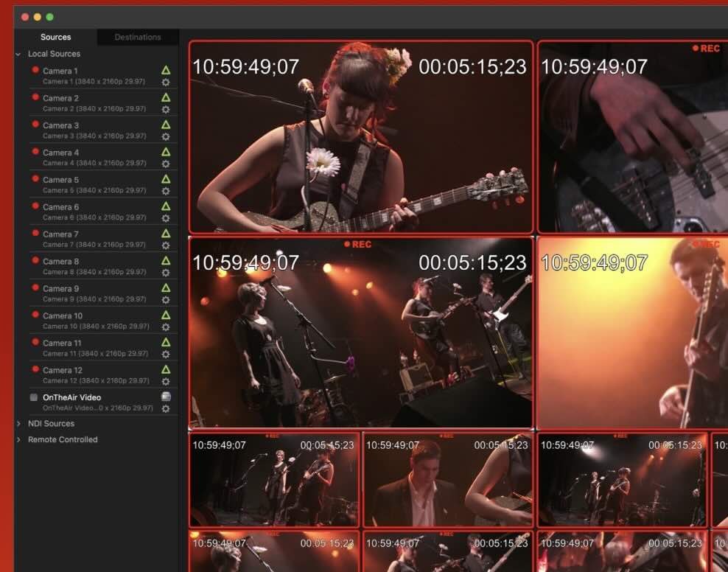Open settings gear for Camera 5
The image size is (728, 572).
[166, 191]
